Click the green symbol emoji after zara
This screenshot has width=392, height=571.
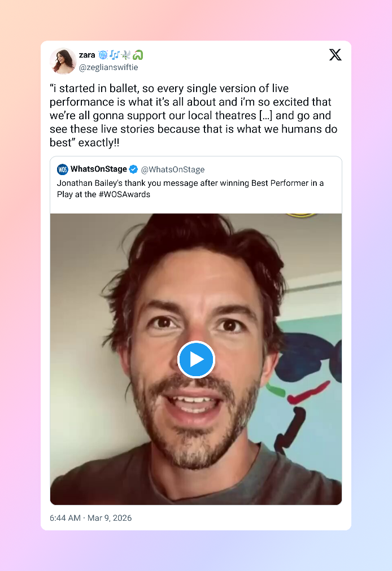pyautogui.click(x=138, y=55)
